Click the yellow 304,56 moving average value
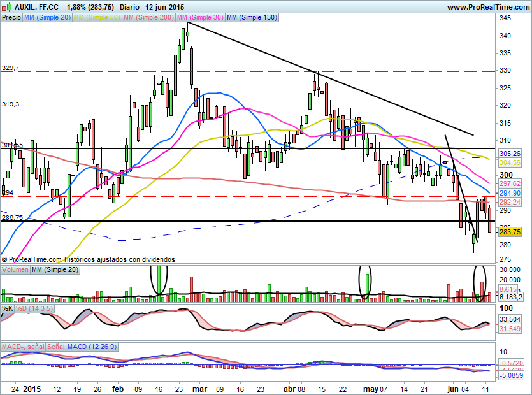This screenshot has height=395, width=532. tap(510, 162)
